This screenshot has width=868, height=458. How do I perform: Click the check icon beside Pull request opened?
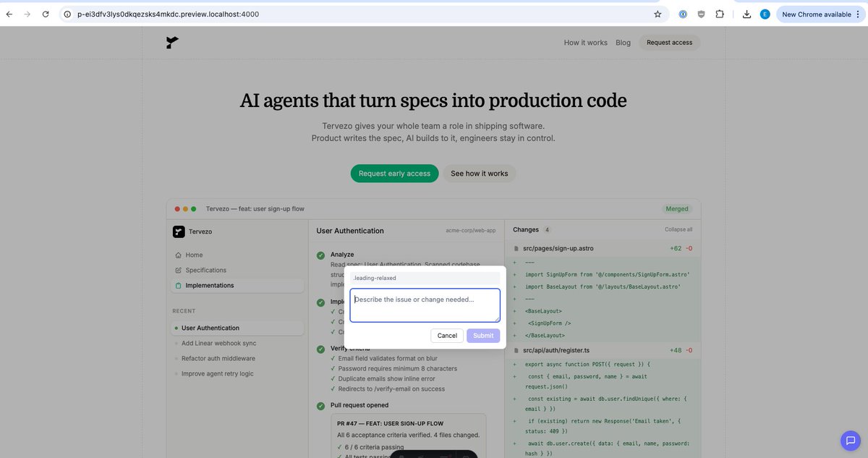320,405
